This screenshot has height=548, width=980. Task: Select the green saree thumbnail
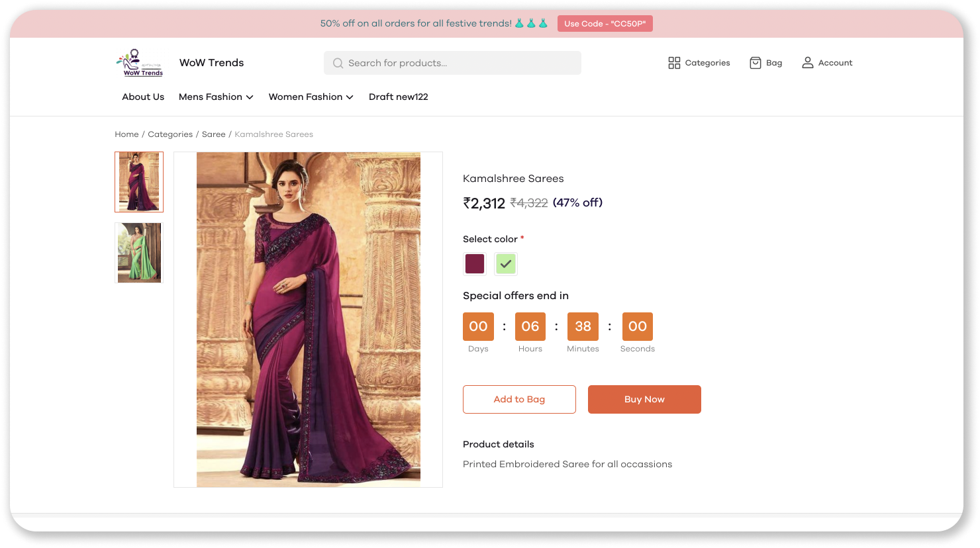point(138,253)
